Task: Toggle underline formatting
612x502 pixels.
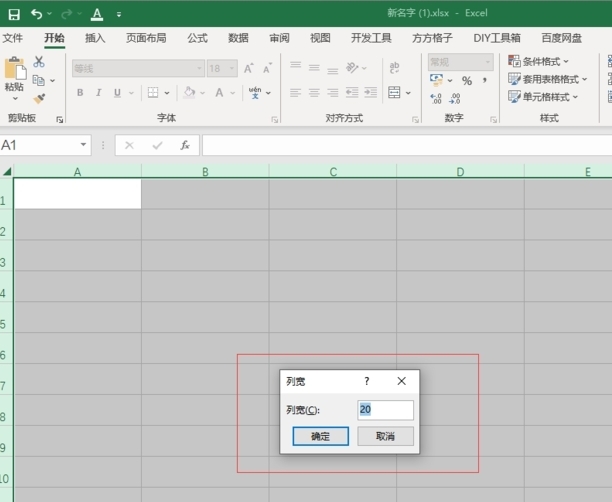Action: pos(117,93)
